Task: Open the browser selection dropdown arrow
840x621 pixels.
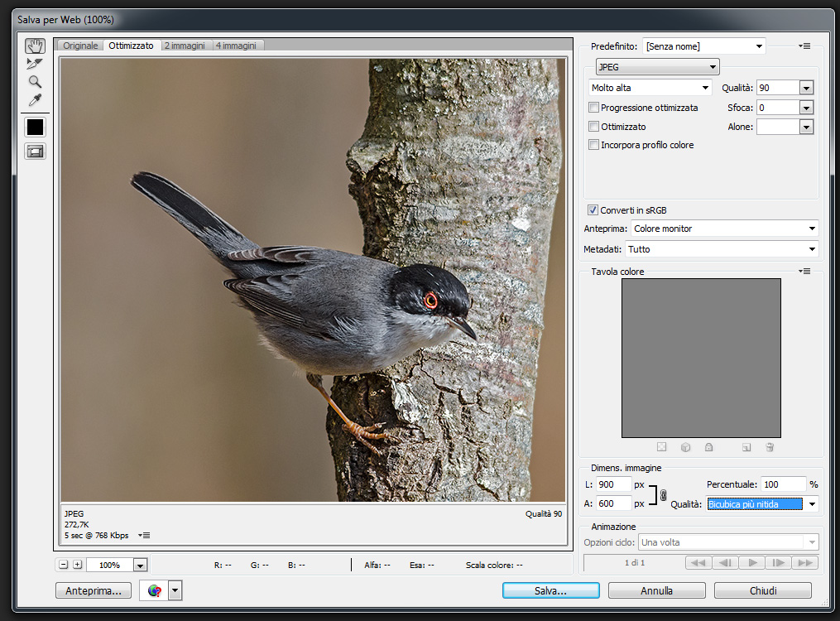Action: pyautogui.click(x=175, y=590)
